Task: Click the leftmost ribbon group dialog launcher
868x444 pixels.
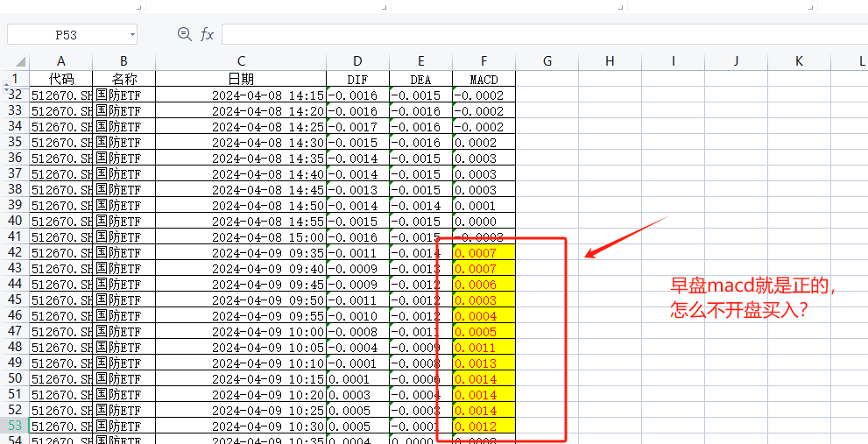Action: click(x=140, y=7)
